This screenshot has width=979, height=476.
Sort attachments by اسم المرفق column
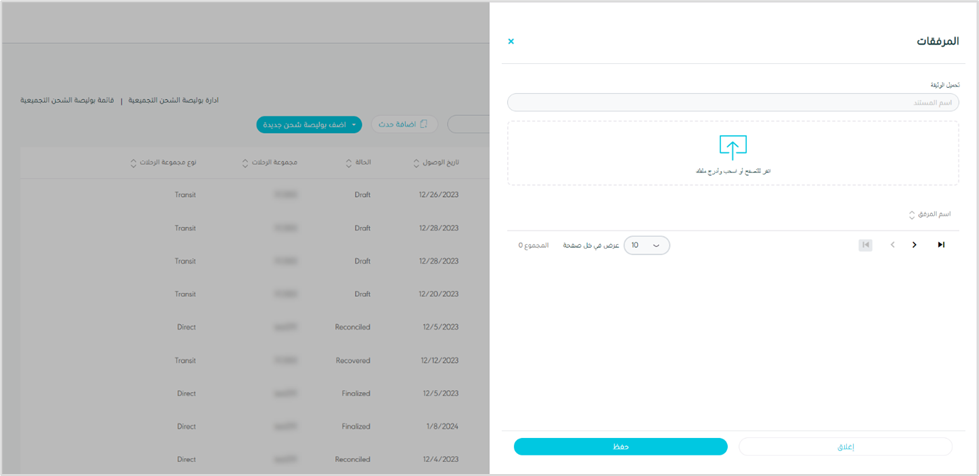[x=912, y=215]
